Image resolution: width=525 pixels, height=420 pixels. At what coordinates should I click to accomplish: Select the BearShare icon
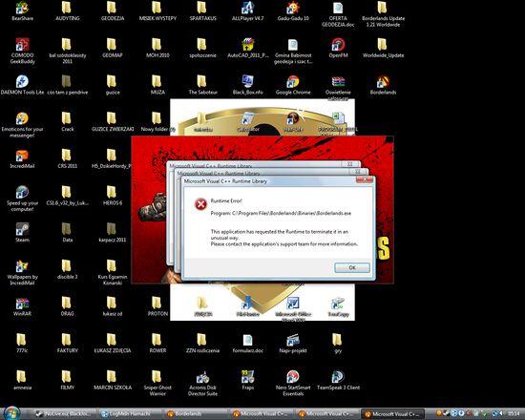[23, 11]
